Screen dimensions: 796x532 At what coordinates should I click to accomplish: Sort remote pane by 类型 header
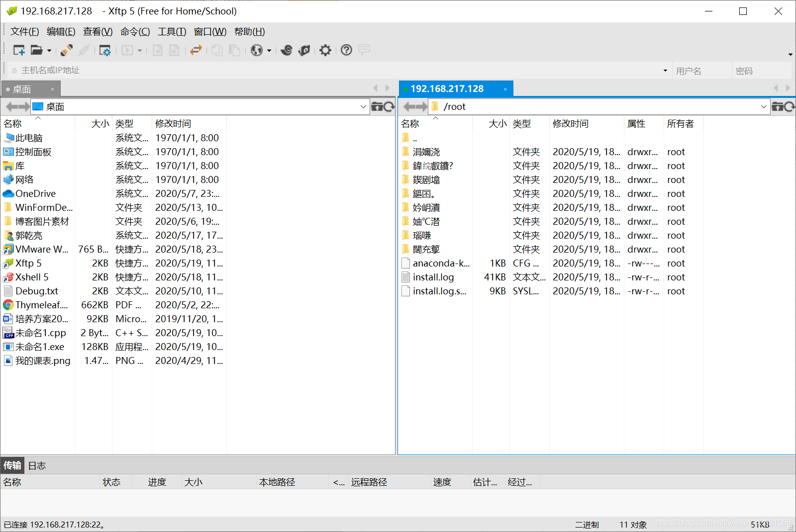pos(529,123)
